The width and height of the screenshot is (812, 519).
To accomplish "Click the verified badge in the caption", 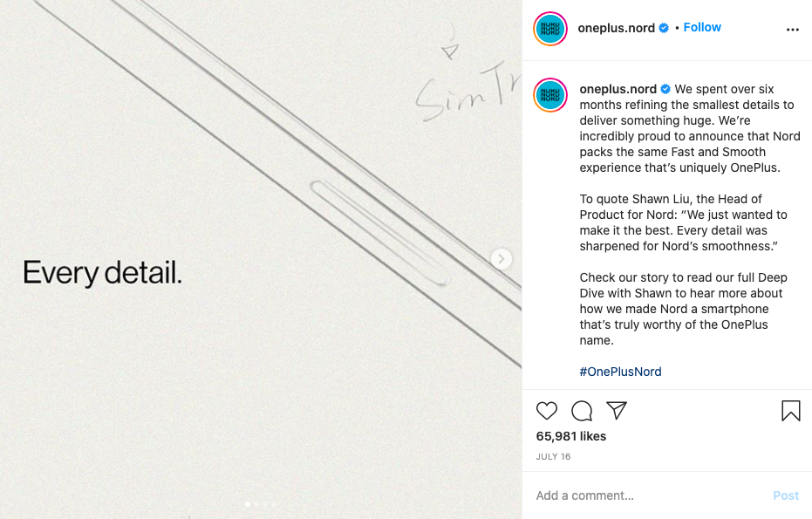I will point(665,89).
